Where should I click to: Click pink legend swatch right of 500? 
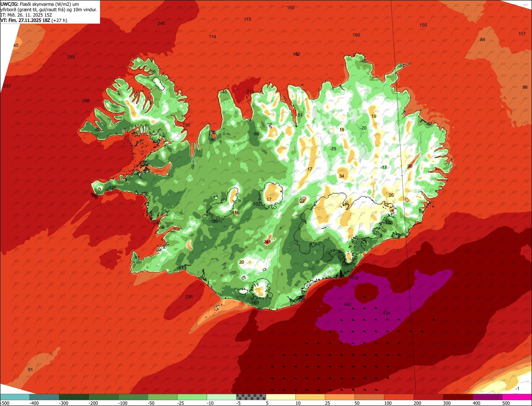point(517,397)
